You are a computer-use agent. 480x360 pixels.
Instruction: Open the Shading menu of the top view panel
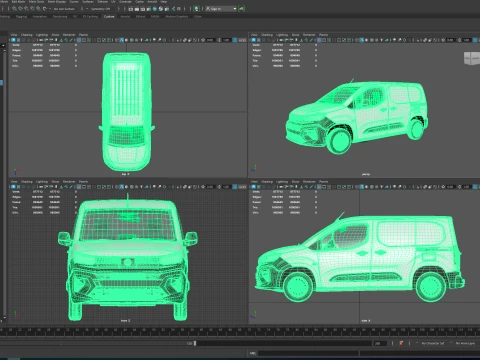(27, 35)
